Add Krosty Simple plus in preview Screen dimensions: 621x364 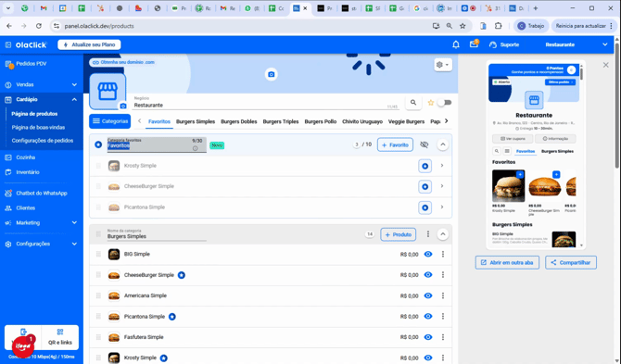(520, 174)
